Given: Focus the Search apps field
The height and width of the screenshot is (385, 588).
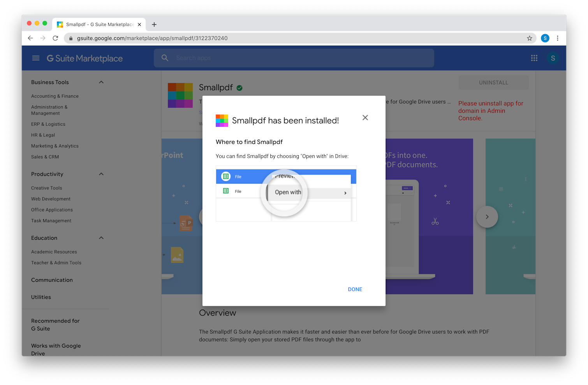Looking at the screenshot, I should click(294, 58).
